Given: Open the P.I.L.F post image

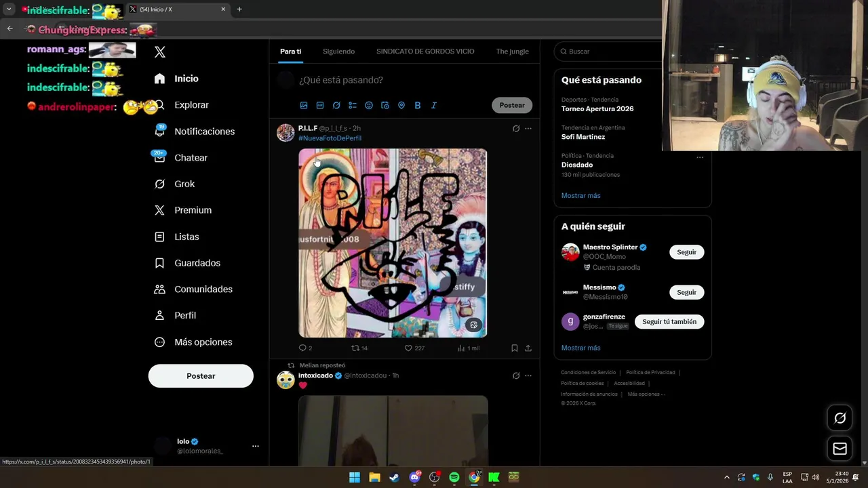Looking at the screenshot, I should click(x=393, y=243).
